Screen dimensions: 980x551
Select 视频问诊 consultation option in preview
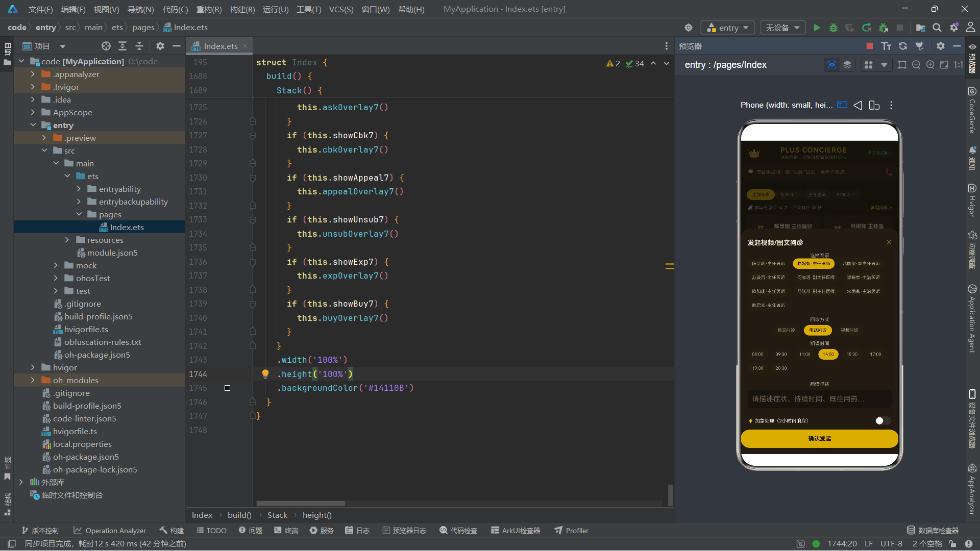tap(850, 330)
